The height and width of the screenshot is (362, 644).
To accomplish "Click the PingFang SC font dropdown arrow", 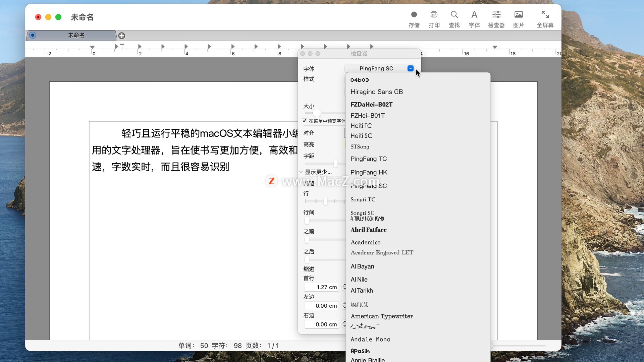I will coord(410,68).
